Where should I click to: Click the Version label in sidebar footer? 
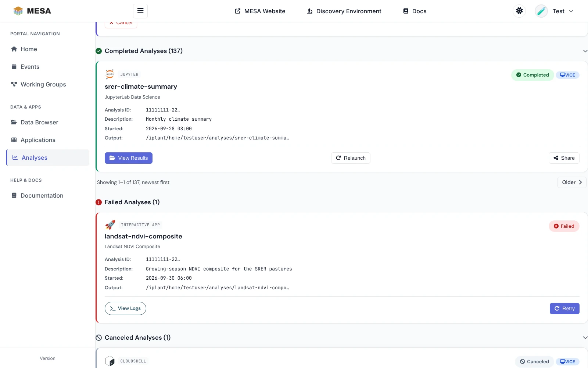pos(48,358)
